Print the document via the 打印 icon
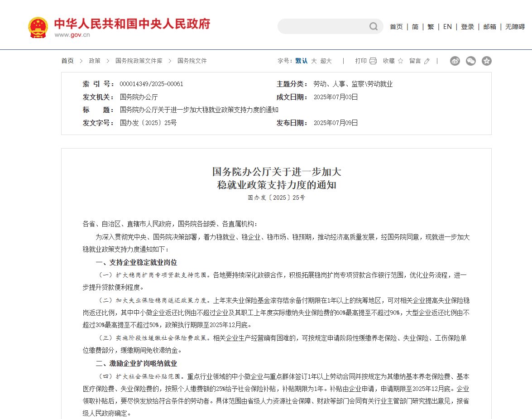The image size is (532, 419). click(x=373, y=60)
